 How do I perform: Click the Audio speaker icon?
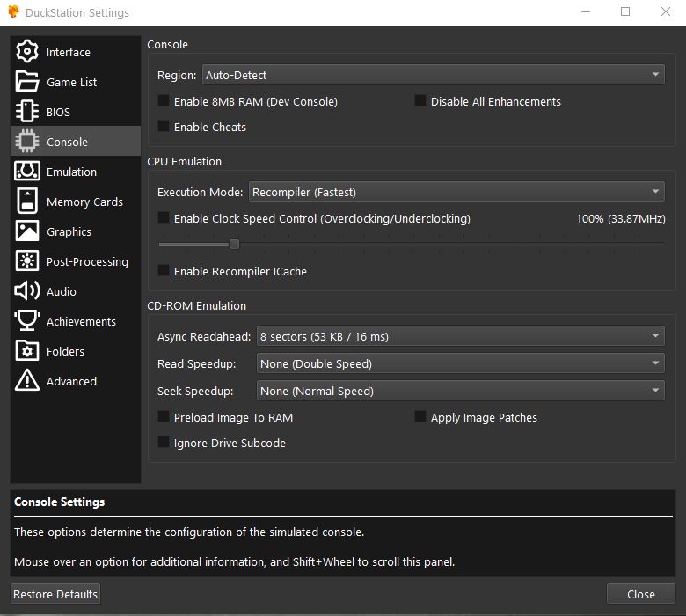(x=27, y=290)
